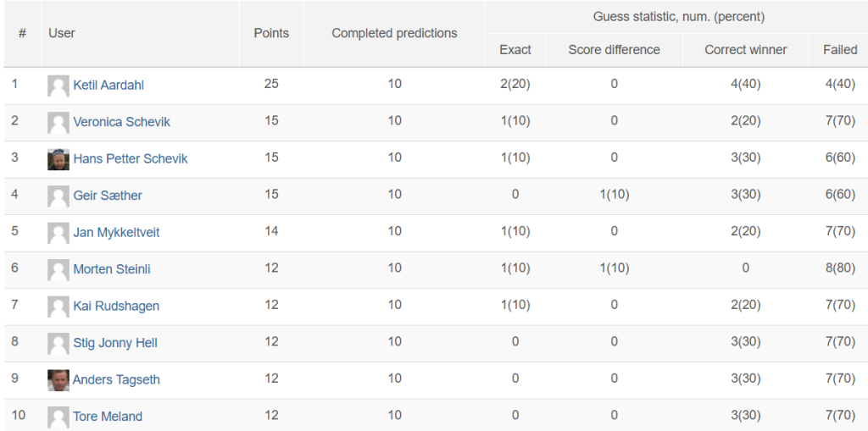Screen dimensions: 868x431
Task: Click Jan Mykkeltveit's avatar icon
Action: coord(58,233)
